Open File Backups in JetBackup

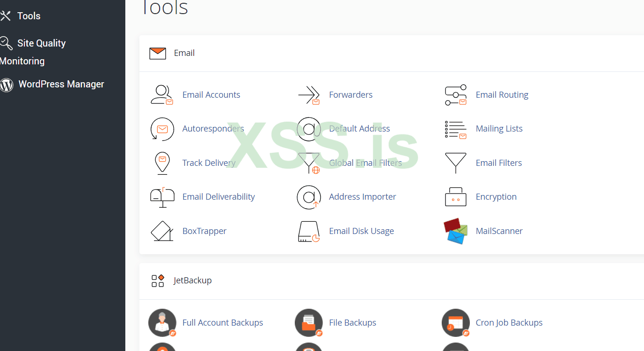pos(352,322)
